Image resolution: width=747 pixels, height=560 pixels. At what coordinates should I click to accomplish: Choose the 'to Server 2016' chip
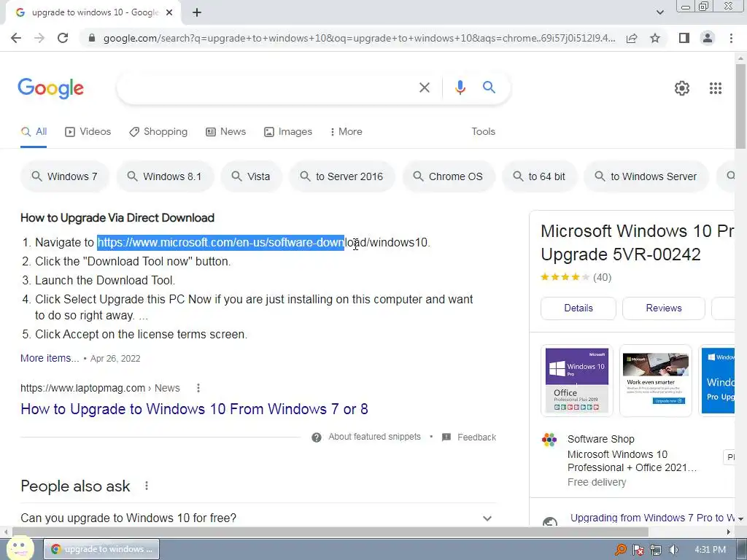pos(341,176)
